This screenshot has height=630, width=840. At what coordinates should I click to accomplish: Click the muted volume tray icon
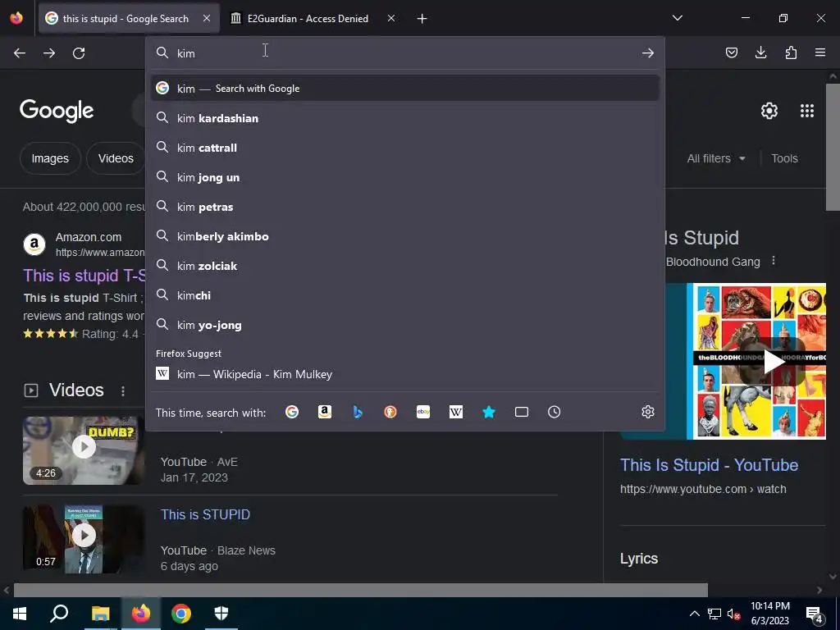point(733,614)
